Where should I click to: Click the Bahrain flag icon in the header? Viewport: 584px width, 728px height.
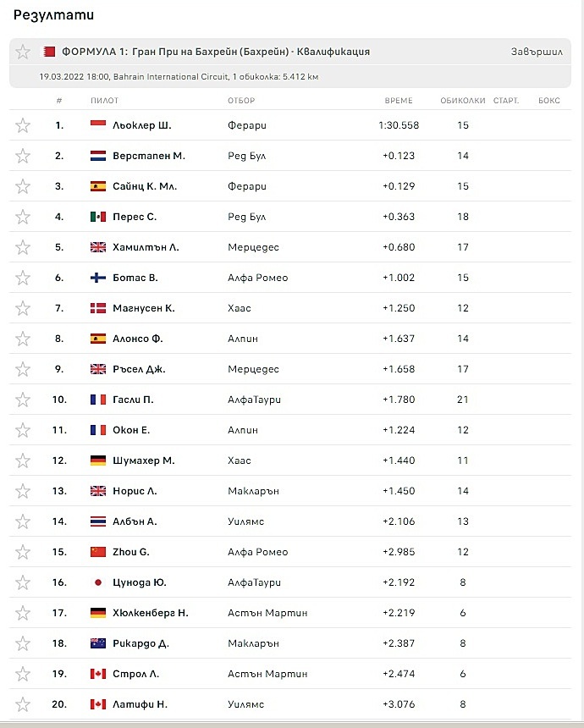49,52
